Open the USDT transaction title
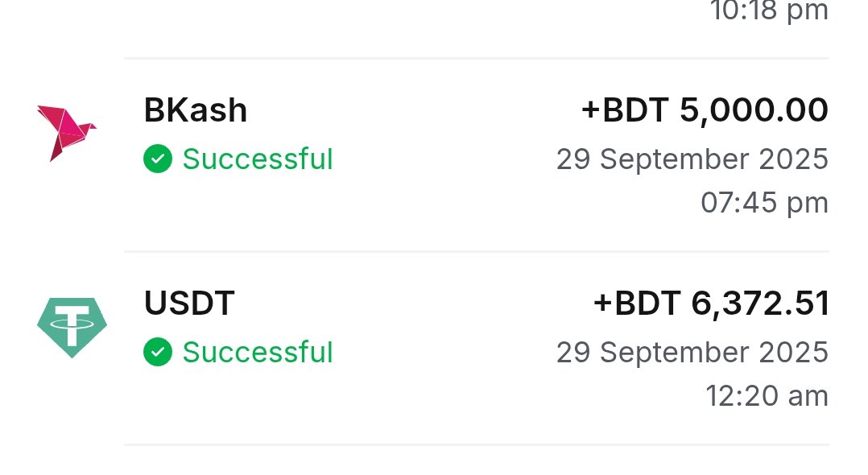Image resolution: width=868 pixels, height=475 pixels. point(189,304)
